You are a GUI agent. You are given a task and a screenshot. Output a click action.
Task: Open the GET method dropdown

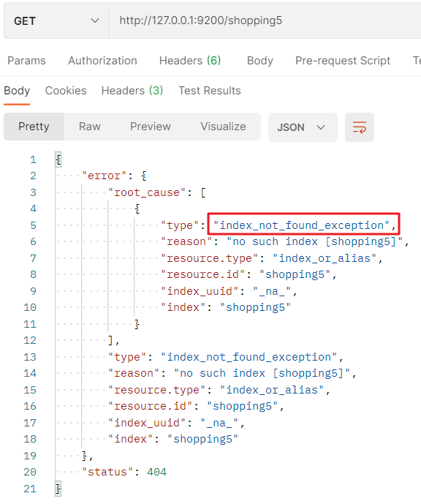click(56, 21)
